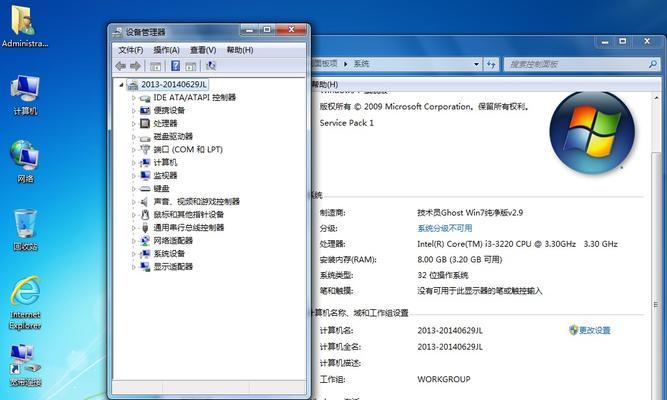Image resolution: width=667 pixels, height=400 pixels.
Task: Open the shortcut icon below Internet Explorer
Action: [x=25, y=365]
